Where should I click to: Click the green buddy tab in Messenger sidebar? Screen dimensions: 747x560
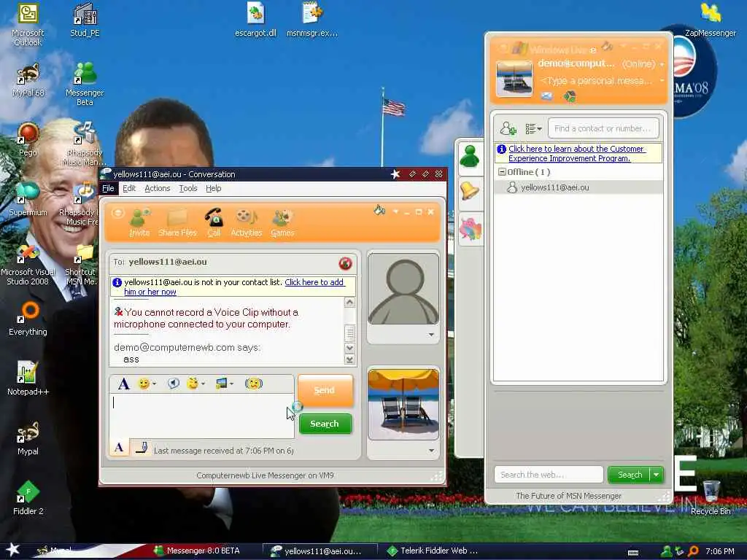[x=470, y=157]
